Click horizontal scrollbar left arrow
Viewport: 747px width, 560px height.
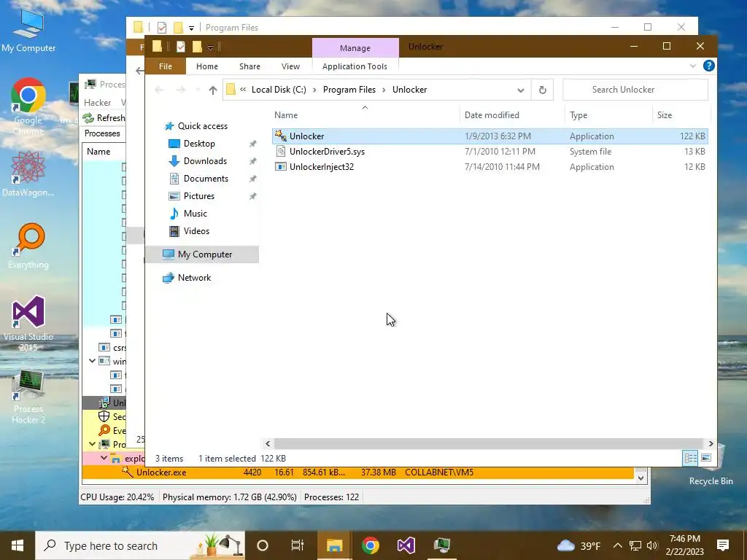point(268,443)
